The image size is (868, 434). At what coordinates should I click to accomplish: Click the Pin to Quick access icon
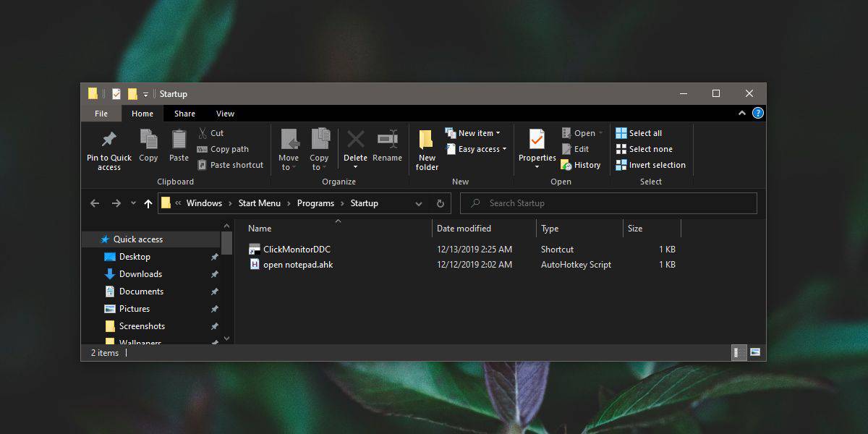point(109,150)
